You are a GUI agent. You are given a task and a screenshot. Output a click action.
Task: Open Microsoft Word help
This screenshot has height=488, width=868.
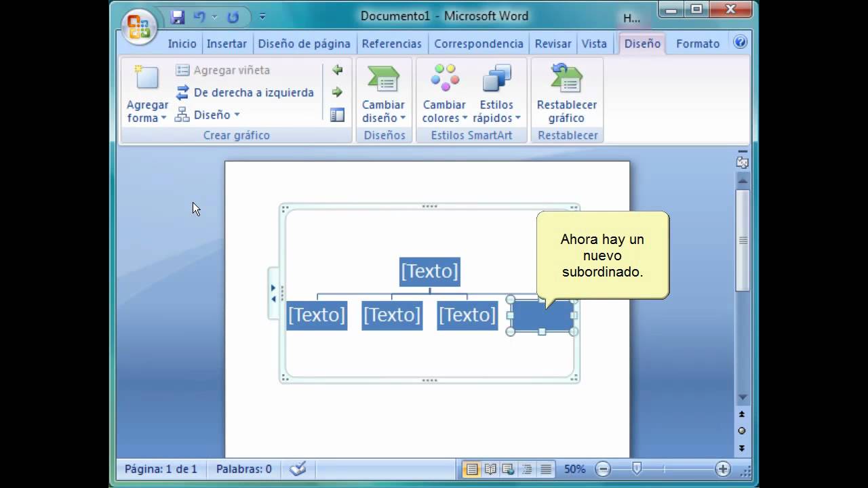[x=741, y=43]
